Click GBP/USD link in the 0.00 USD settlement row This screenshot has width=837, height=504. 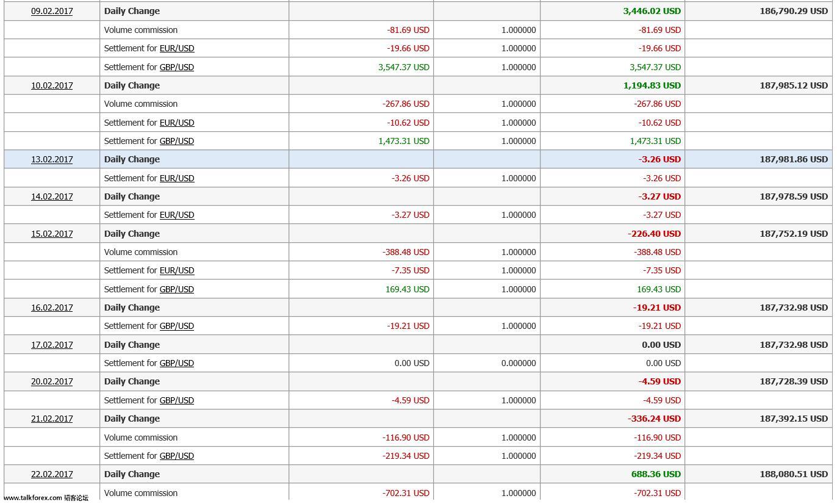pyautogui.click(x=177, y=363)
